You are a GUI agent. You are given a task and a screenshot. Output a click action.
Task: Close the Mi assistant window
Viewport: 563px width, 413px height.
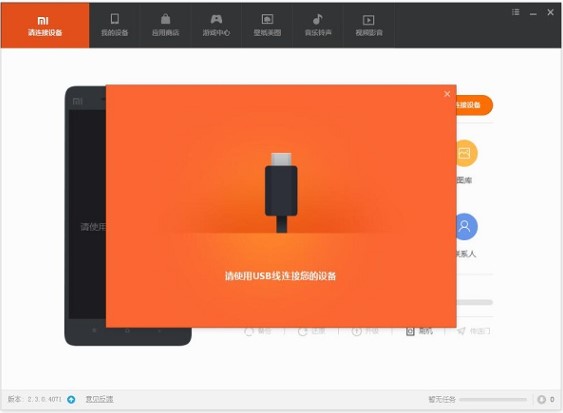click(x=550, y=12)
